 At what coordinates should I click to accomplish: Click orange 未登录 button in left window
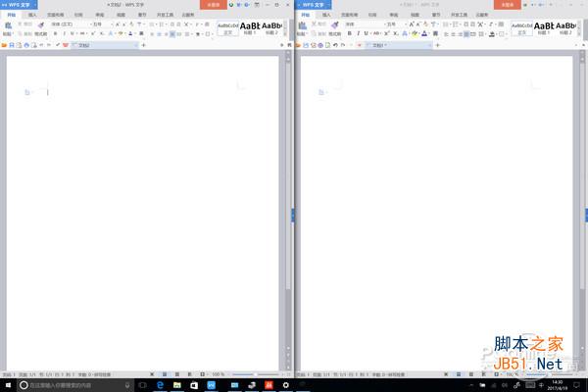(x=214, y=5)
